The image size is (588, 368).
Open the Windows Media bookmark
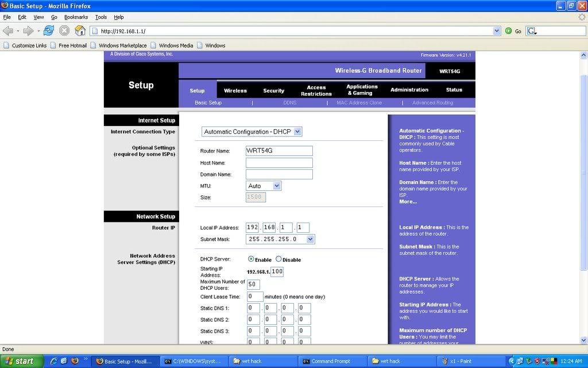coord(172,45)
